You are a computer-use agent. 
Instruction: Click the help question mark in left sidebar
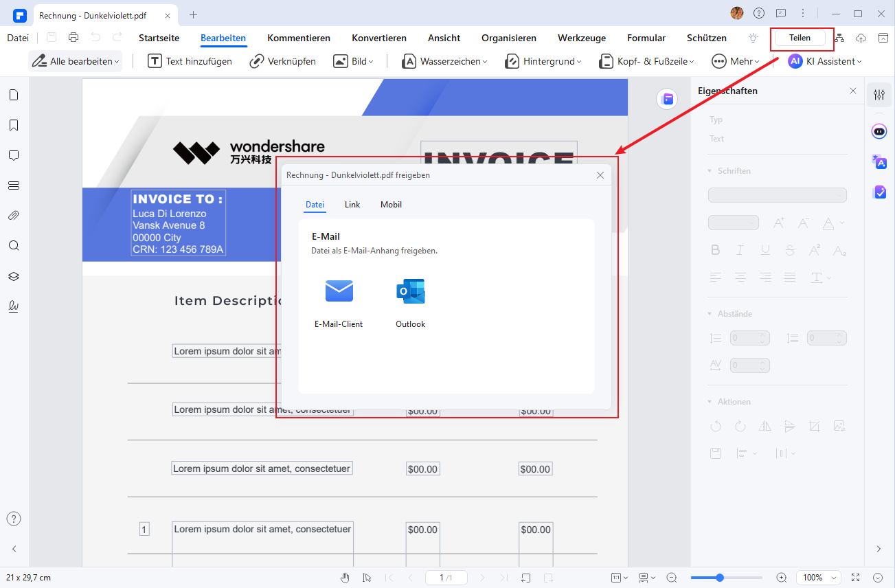14,519
